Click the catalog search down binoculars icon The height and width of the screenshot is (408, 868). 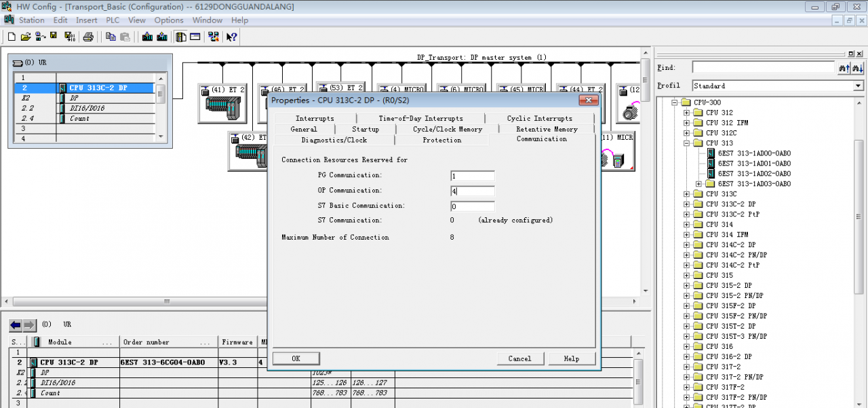point(857,68)
